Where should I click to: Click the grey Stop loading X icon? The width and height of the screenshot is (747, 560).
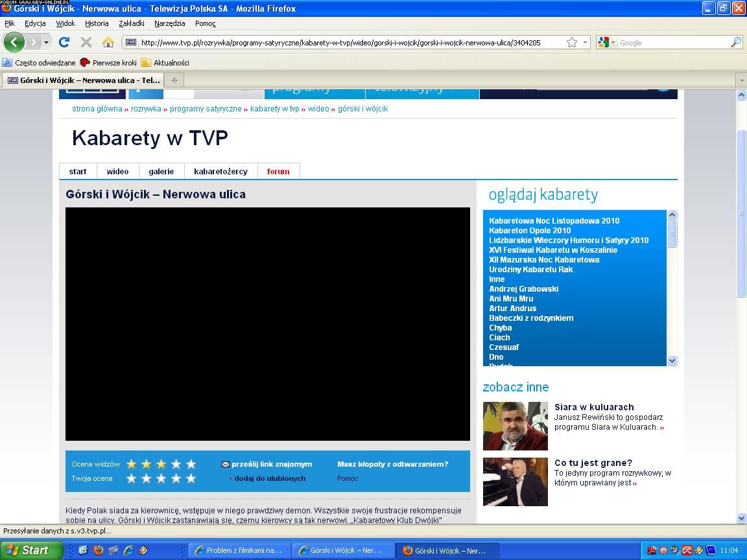86,42
